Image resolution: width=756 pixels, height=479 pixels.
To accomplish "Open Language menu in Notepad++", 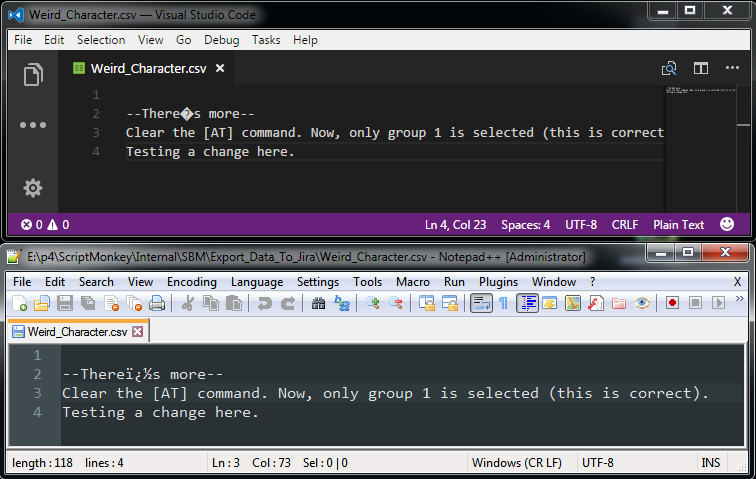I will click(x=256, y=282).
